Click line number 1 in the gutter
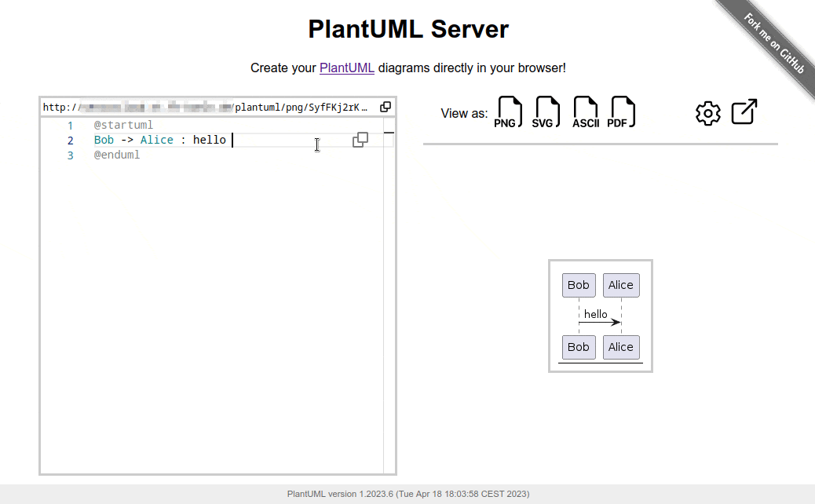Image resolution: width=815 pixels, height=504 pixels. point(70,126)
